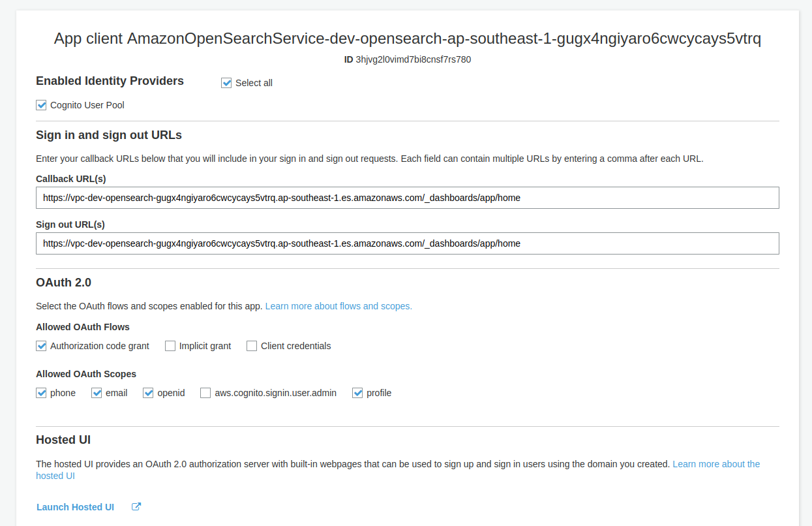This screenshot has width=812, height=526.
Task: Select the app client ID 3hjvg2l0vimd7bi8cnsf7rs780
Action: click(x=414, y=59)
